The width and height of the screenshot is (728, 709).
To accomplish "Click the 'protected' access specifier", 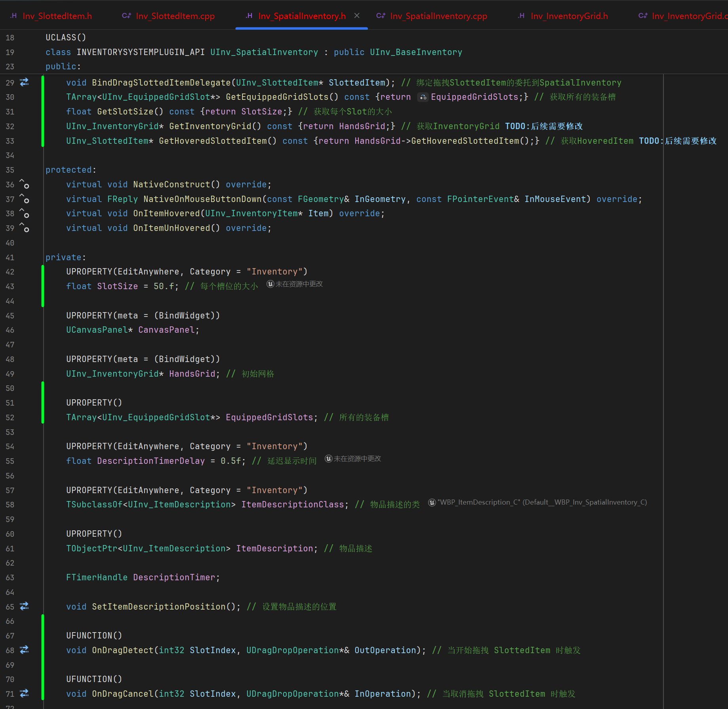I will tap(69, 170).
